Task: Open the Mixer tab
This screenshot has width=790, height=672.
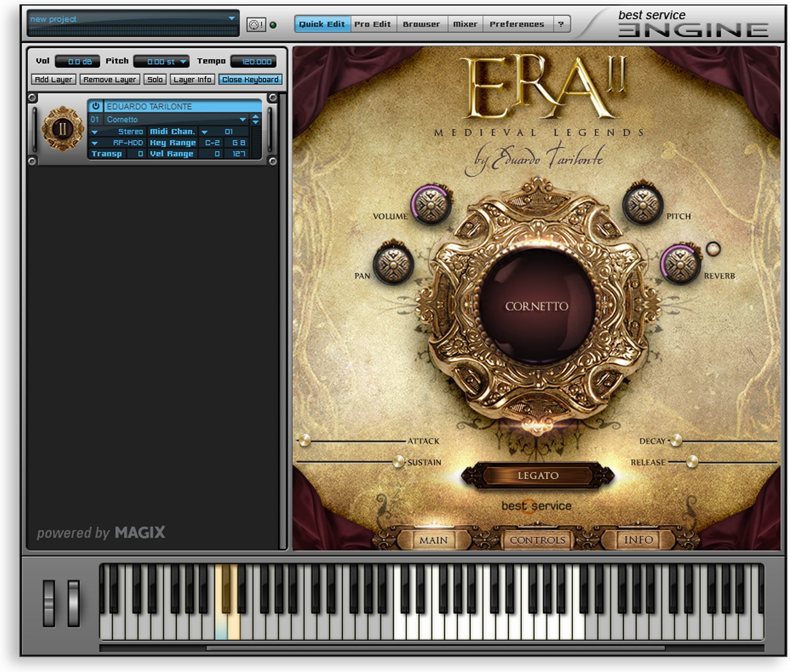Action: (465, 24)
